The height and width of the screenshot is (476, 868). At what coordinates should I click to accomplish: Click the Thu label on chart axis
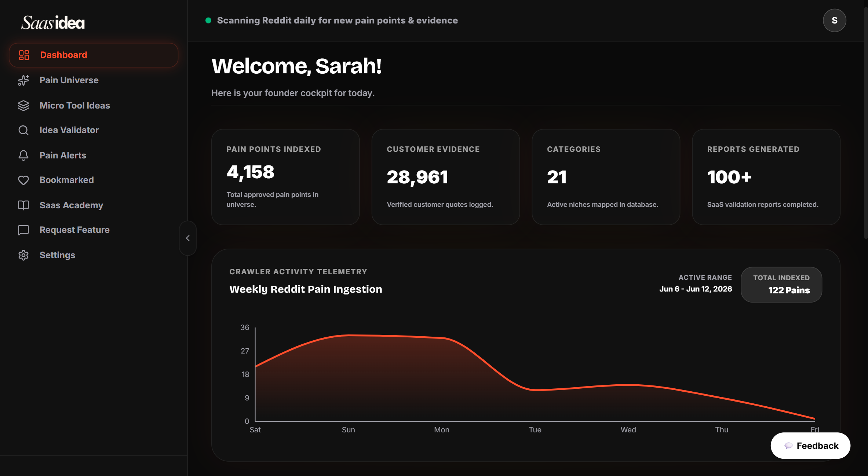[722, 430]
